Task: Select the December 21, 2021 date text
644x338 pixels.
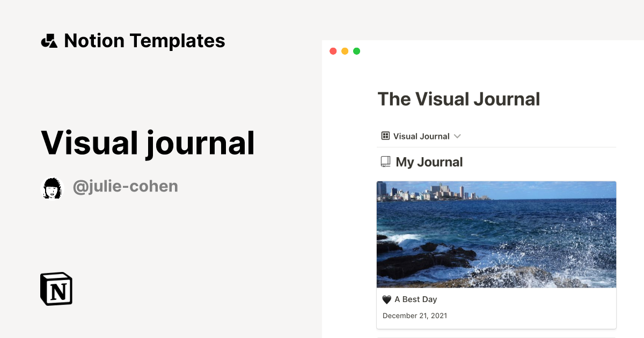Action: tap(414, 315)
